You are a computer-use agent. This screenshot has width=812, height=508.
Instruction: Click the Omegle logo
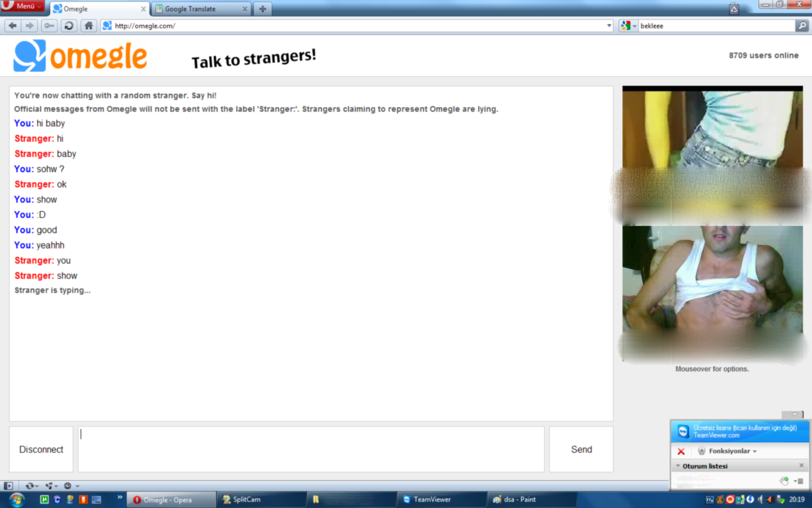pos(80,56)
